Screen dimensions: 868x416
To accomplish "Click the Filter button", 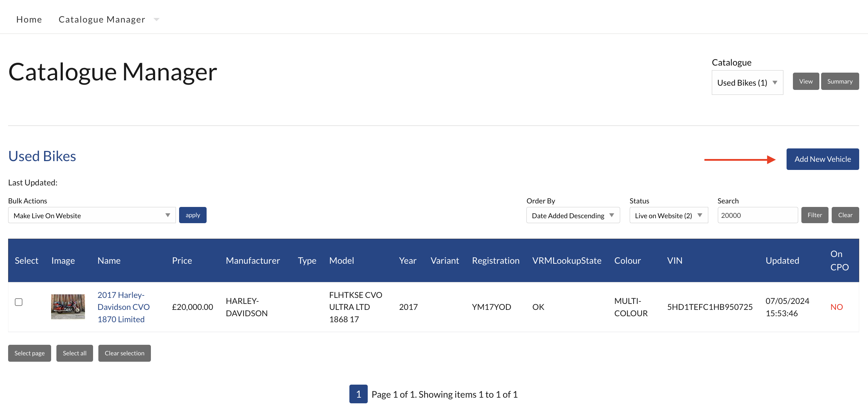I will point(814,215).
